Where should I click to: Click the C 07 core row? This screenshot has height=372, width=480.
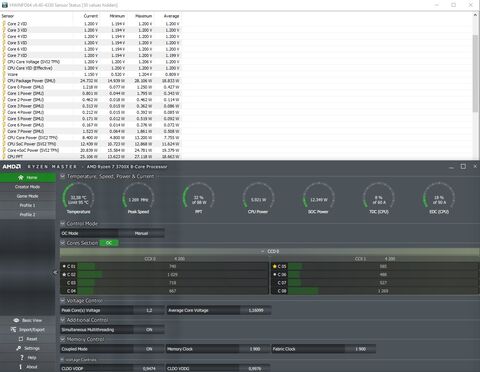pos(375,283)
